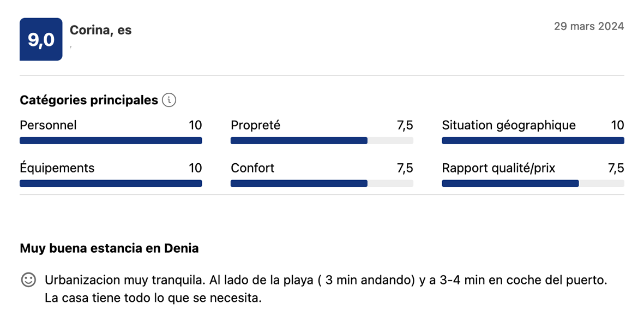Screen dimensions: 644x315
Task: Select the reviewer name Corina, es
Action: pyautogui.click(x=101, y=31)
